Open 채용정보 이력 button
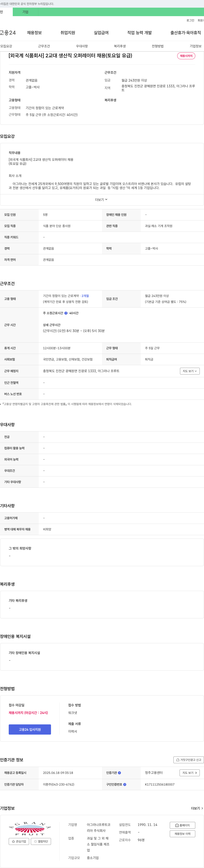The height and width of the screenshot is (868, 204). pyautogui.click(x=182, y=834)
